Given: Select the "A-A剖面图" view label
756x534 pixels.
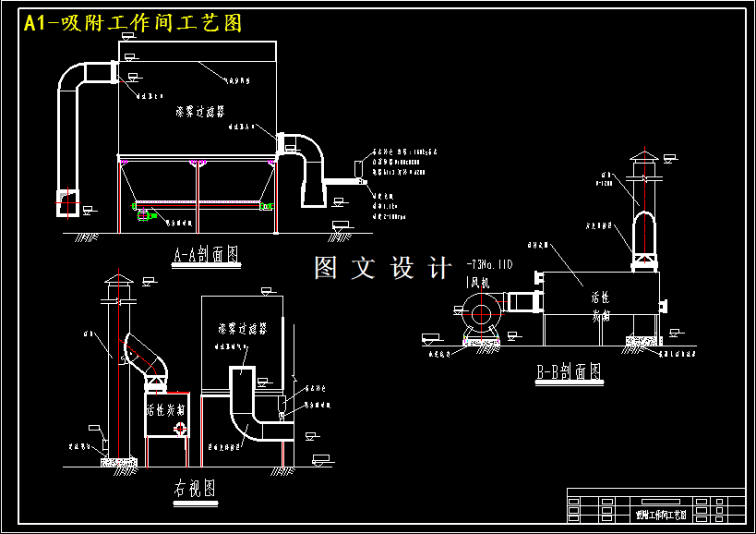Looking at the screenshot, I should (x=207, y=254).
